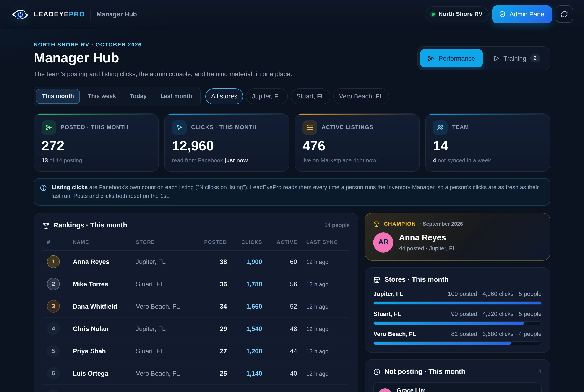
Task: Open the Admin Panel
Action: [522, 14]
